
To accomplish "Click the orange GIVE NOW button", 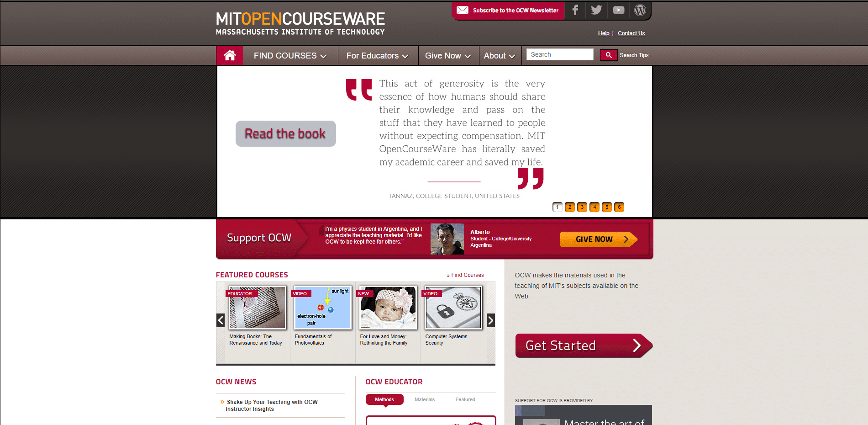I will pos(599,239).
